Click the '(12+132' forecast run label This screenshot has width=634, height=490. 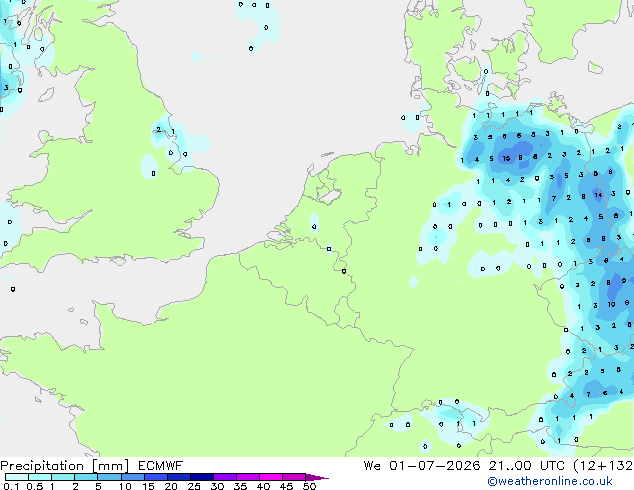click(603, 466)
